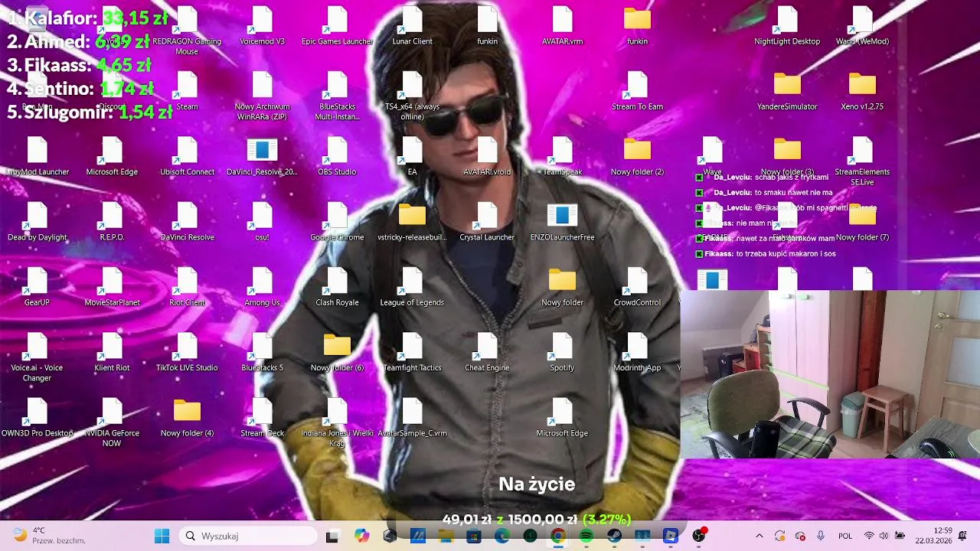This screenshot has width=980, height=551.
Task: Open the Riot Client shortcut
Action: pyautogui.click(x=187, y=286)
